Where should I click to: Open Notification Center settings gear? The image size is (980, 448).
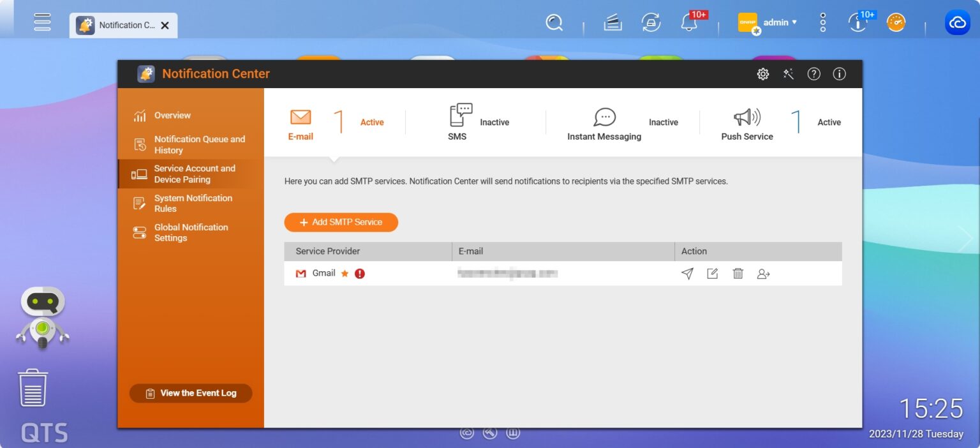point(762,73)
